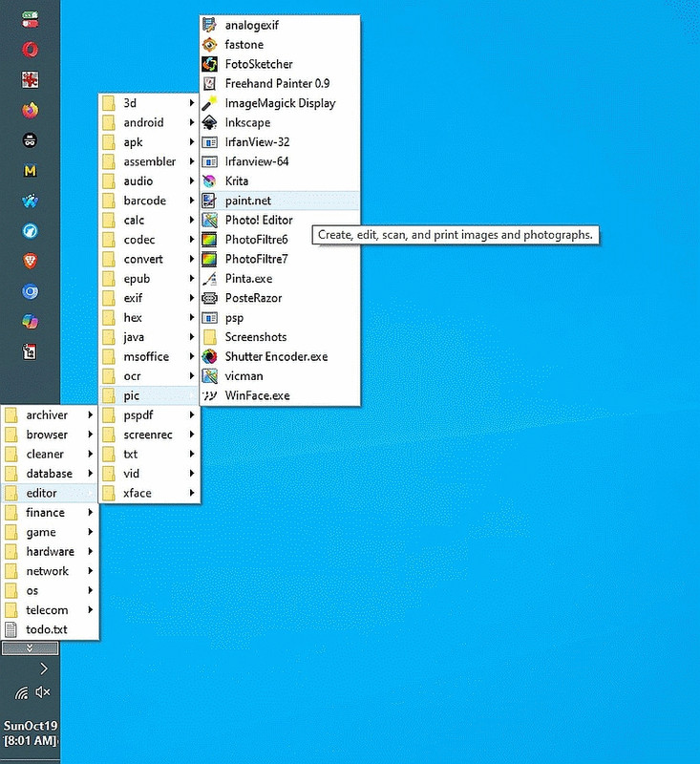
Task: Open fastone image viewer
Action: pos(280,44)
